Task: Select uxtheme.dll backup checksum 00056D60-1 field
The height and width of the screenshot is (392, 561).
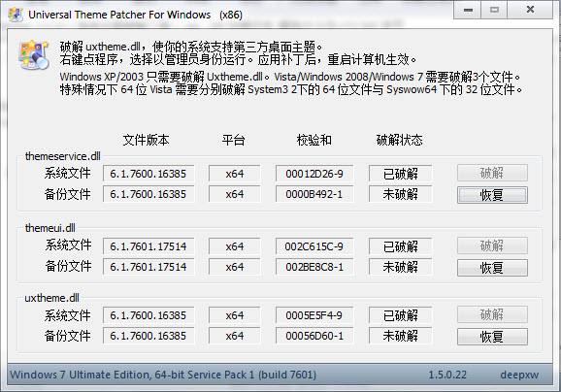Action: (314, 336)
